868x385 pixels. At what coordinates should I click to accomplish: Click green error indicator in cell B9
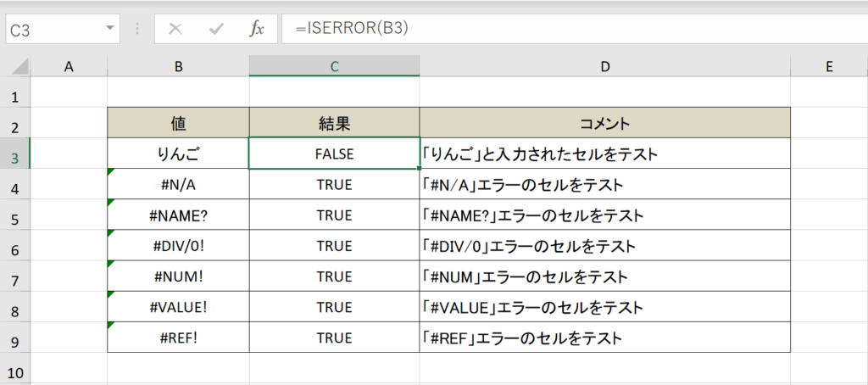(110, 325)
